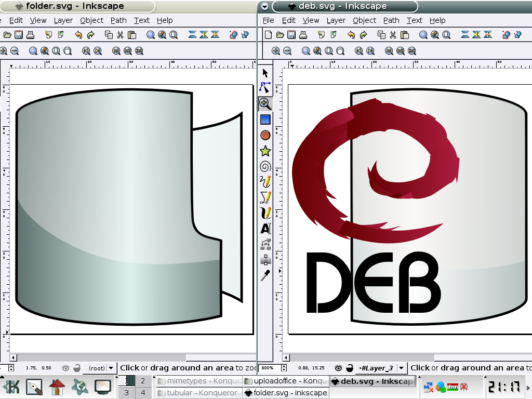Open Text menu in folder.svg window
The height and width of the screenshot is (399, 532).
(x=141, y=20)
